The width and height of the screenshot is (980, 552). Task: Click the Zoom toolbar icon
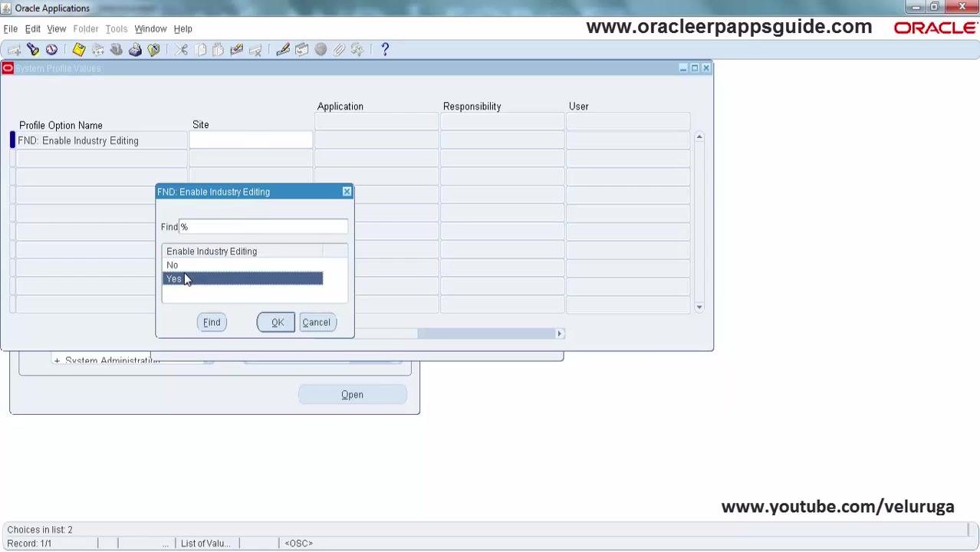click(x=302, y=50)
